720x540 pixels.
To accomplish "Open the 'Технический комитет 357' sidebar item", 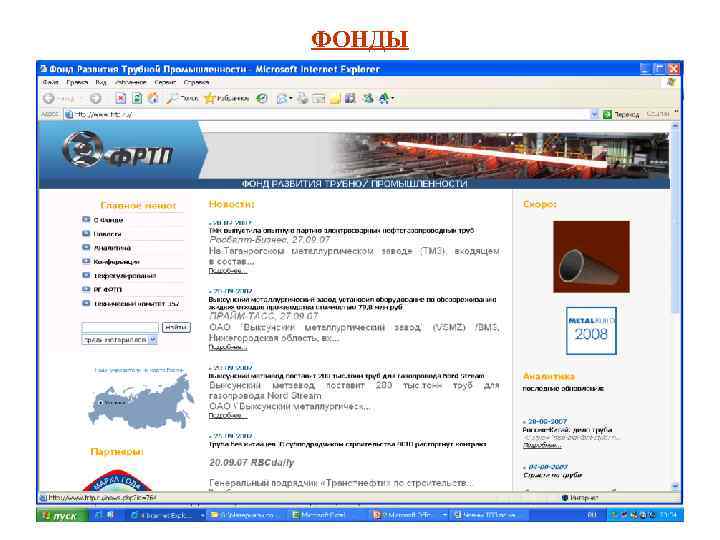I will coord(136,304).
